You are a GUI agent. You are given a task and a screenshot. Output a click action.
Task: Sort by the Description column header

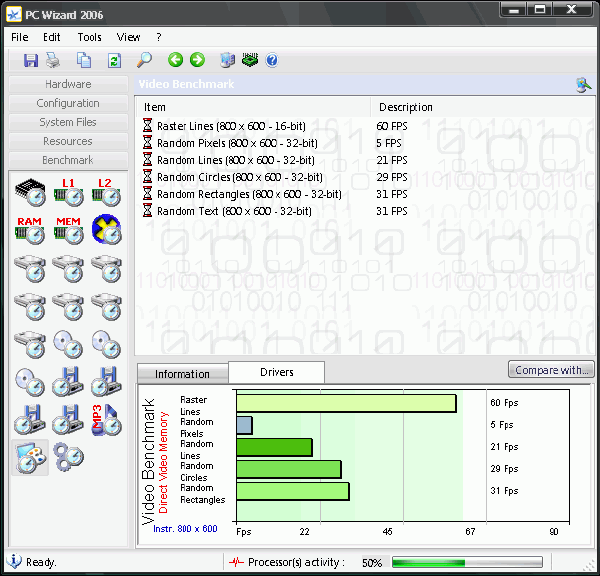(483, 107)
